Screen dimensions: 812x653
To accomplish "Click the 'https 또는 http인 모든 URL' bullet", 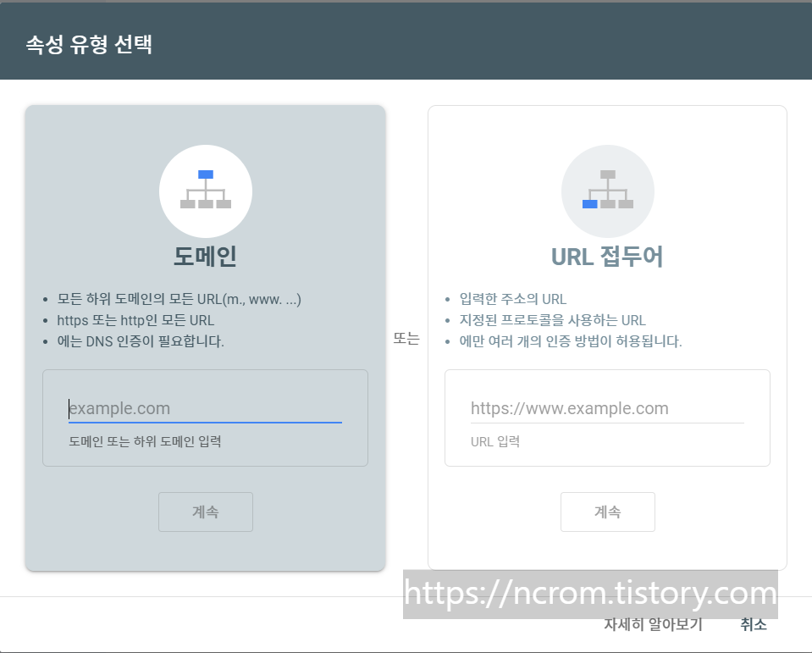I will coord(135,320).
